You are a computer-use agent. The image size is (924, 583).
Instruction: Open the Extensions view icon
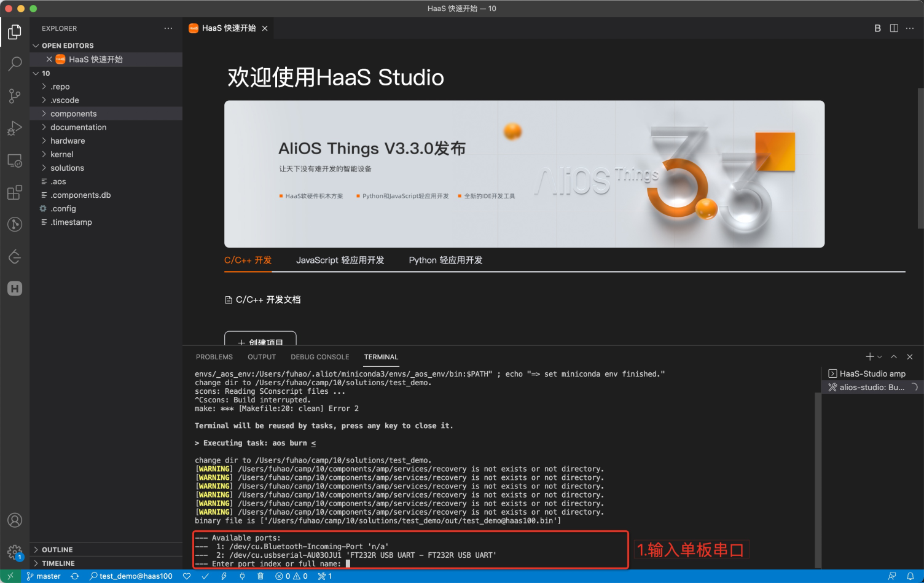point(15,192)
